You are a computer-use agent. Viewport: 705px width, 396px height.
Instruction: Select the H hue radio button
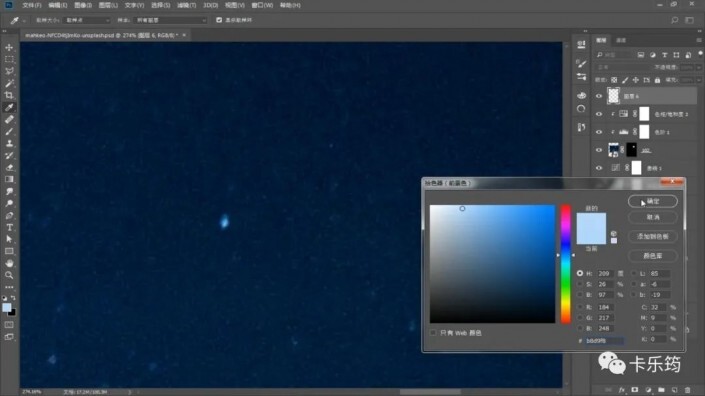click(x=580, y=273)
